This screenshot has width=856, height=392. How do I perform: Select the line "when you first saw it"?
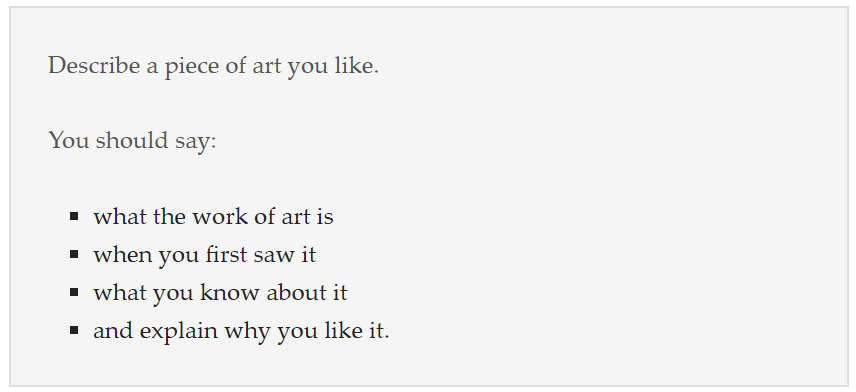click(x=205, y=255)
